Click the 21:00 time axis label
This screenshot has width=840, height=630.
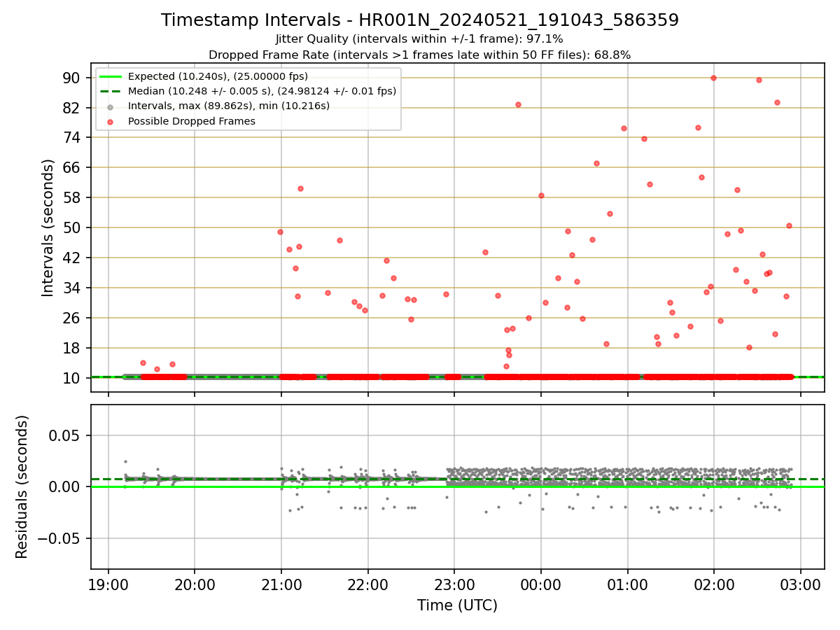coord(281,585)
